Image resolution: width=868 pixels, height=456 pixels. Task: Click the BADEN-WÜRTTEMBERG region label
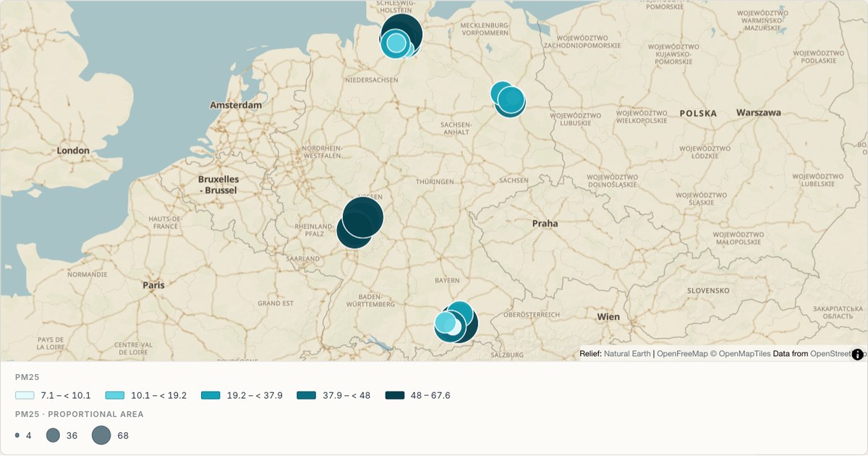pyautogui.click(x=371, y=300)
